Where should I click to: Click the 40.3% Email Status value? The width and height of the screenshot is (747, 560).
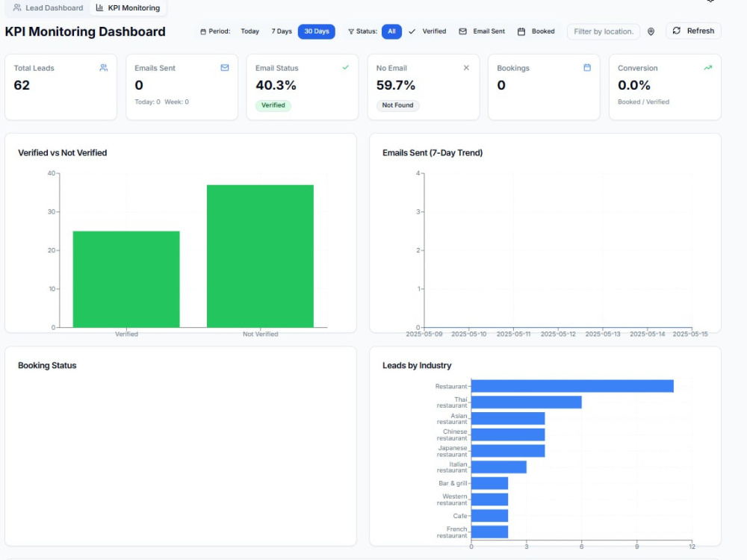(x=276, y=85)
